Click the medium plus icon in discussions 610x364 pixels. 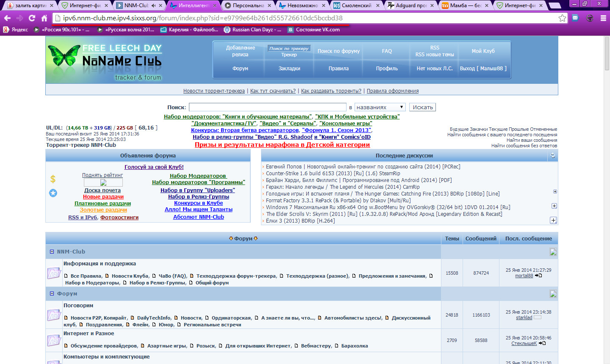coord(554,206)
